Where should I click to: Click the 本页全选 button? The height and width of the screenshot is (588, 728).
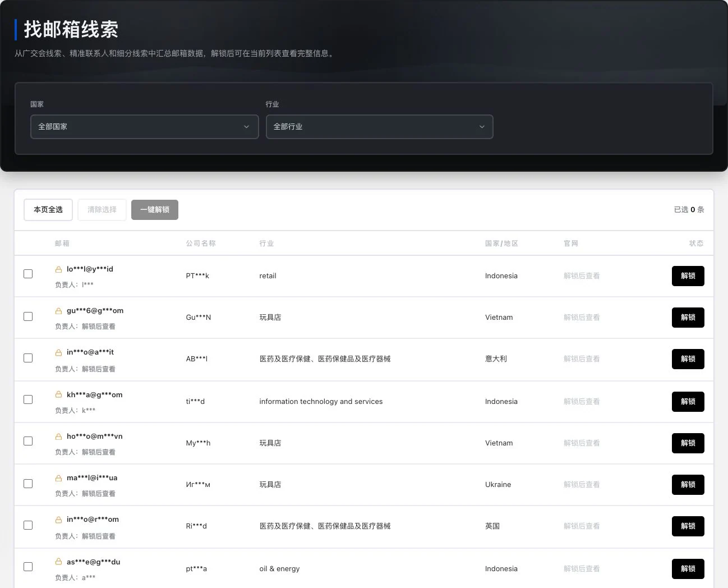pyautogui.click(x=48, y=210)
